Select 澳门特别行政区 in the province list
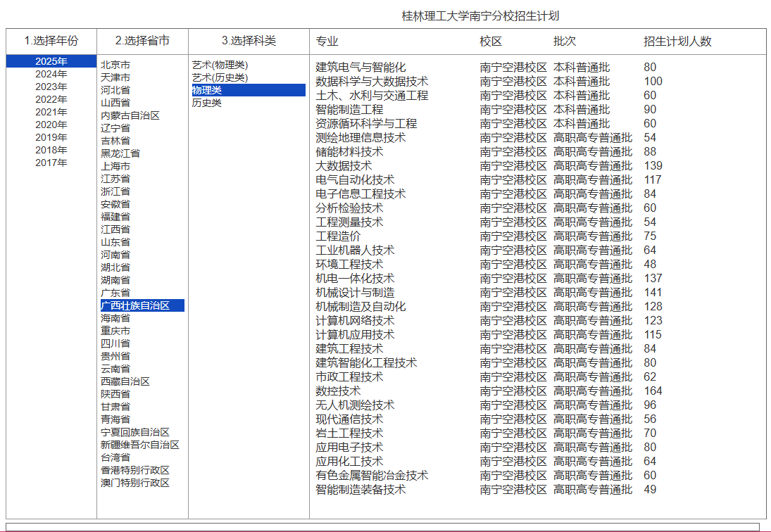Screen dimensions: 771x532 [x=135, y=483]
